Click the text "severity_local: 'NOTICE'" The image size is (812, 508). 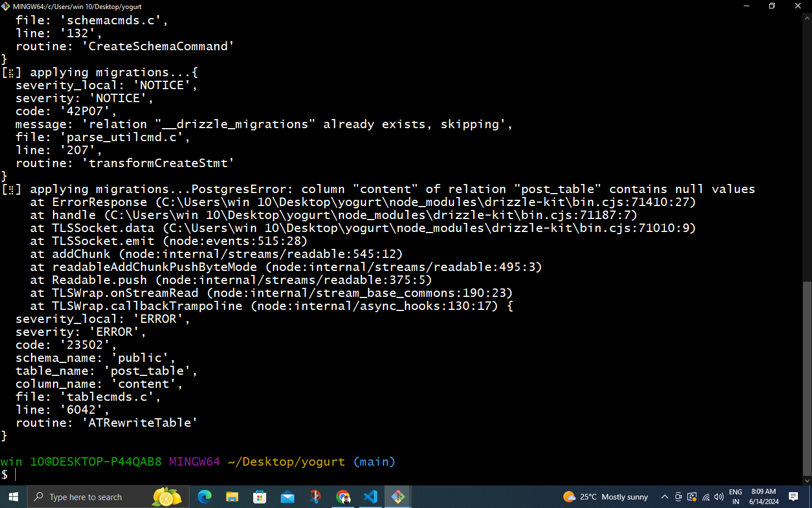107,85
